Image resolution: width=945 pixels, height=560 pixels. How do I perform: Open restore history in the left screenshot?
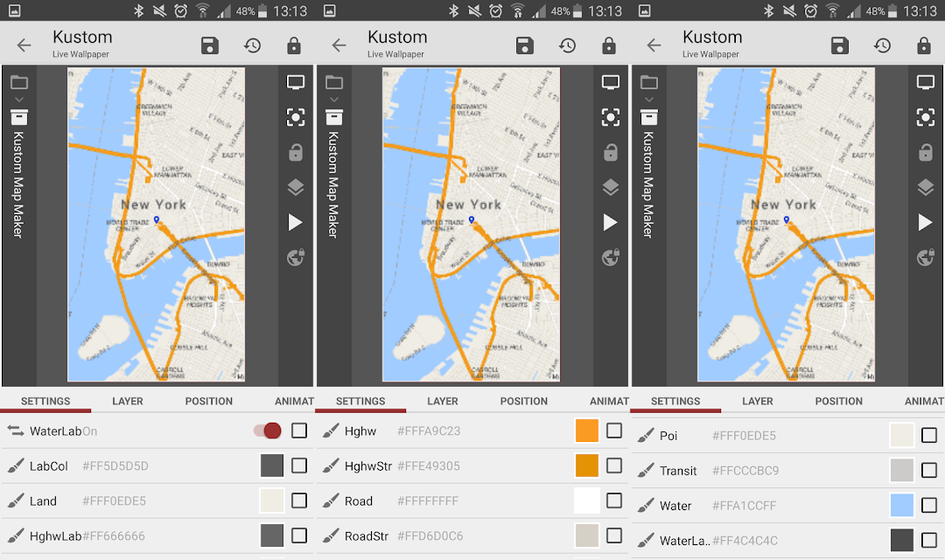253,45
